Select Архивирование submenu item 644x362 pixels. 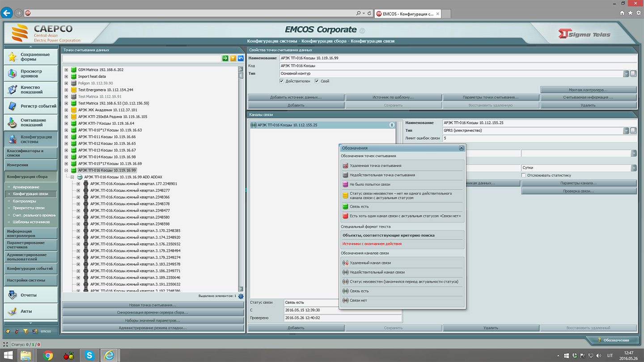26,187
